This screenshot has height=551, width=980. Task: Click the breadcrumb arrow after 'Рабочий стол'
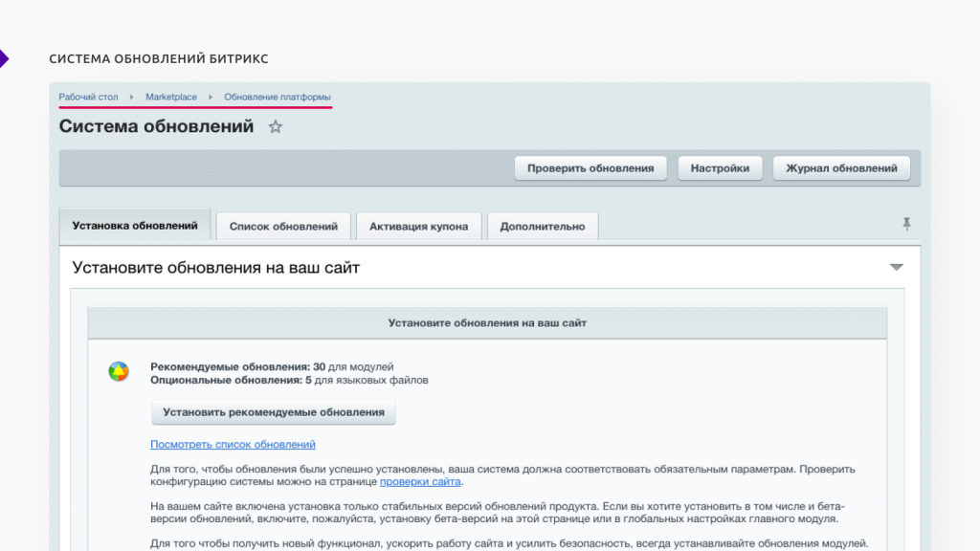(131, 97)
